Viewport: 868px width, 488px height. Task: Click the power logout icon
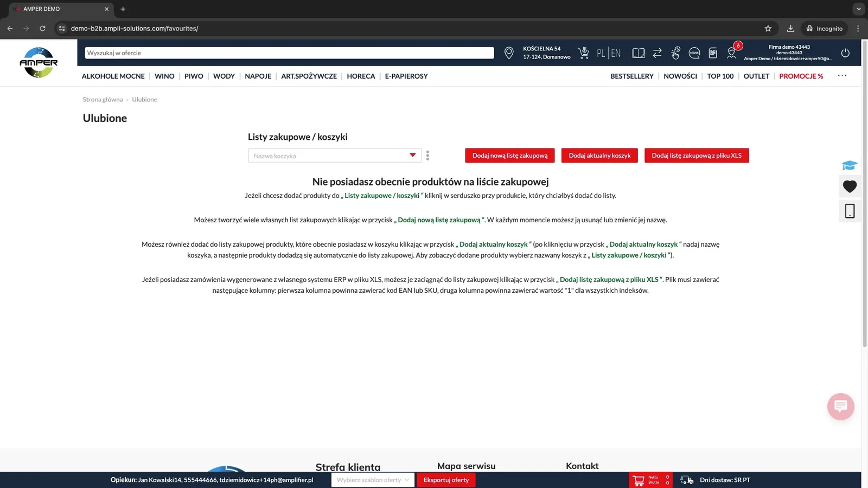click(x=845, y=53)
